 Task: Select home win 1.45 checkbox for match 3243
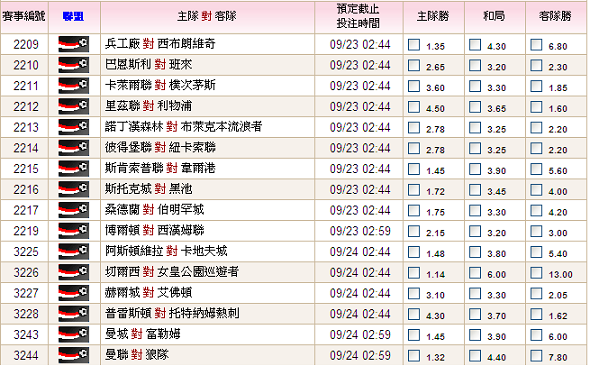coord(414,335)
